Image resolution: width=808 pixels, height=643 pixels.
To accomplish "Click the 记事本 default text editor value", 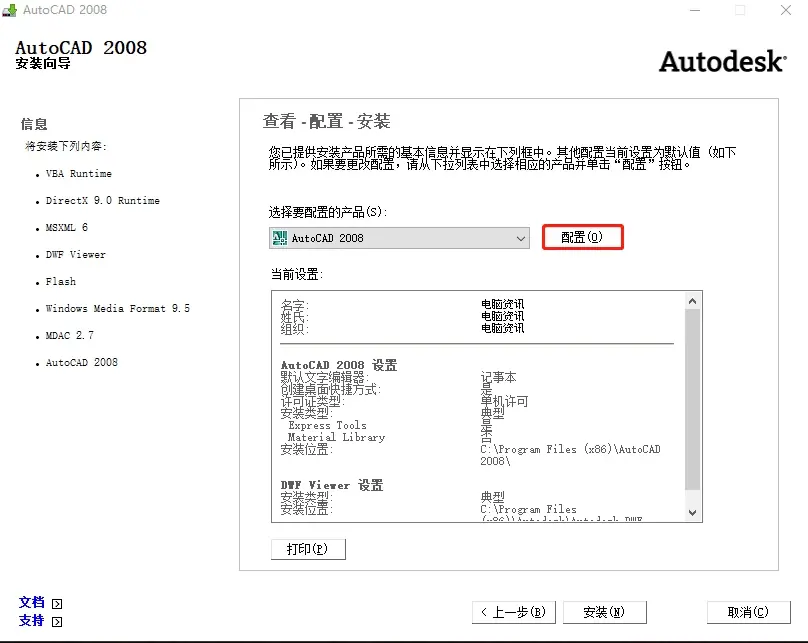I will pyautogui.click(x=498, y=377).
